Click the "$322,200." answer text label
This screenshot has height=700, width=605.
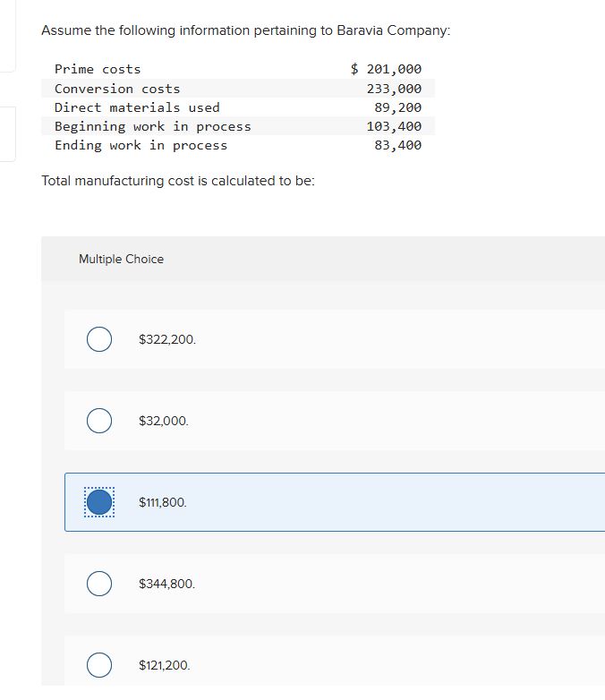[x=167, y=340]
